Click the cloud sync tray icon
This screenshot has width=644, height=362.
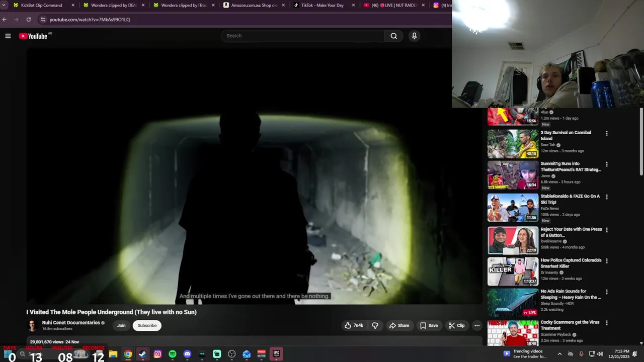[571, 354]
